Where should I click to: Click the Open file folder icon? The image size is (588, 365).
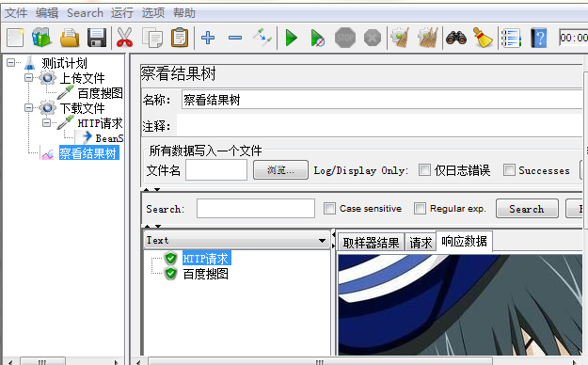click(70, 38)
